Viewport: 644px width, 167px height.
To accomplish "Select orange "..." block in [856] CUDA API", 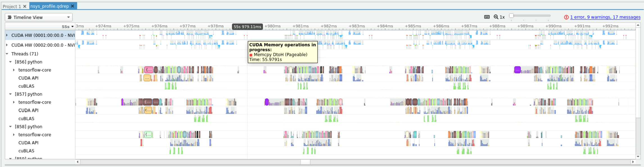I will (x=147, y=78).
